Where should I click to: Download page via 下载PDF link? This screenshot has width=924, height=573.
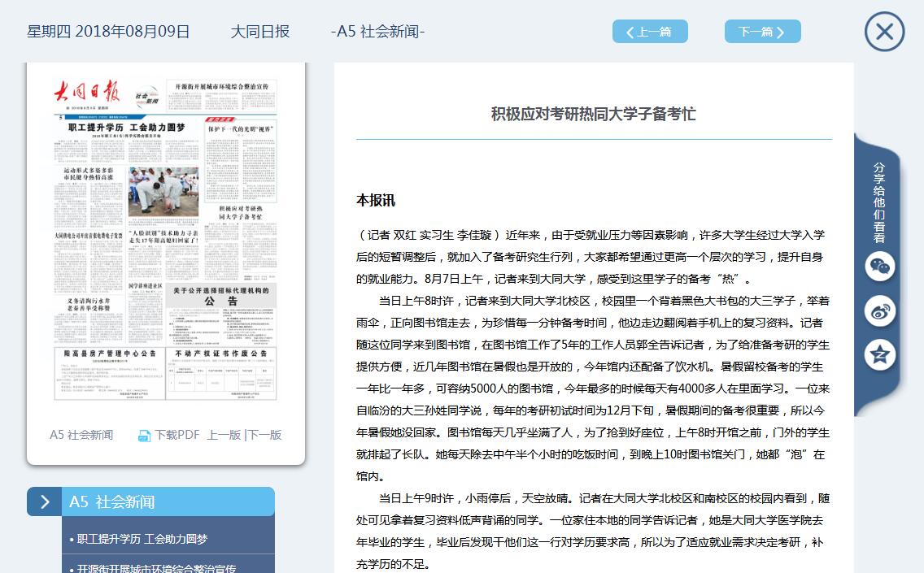(x=177, y=435)
